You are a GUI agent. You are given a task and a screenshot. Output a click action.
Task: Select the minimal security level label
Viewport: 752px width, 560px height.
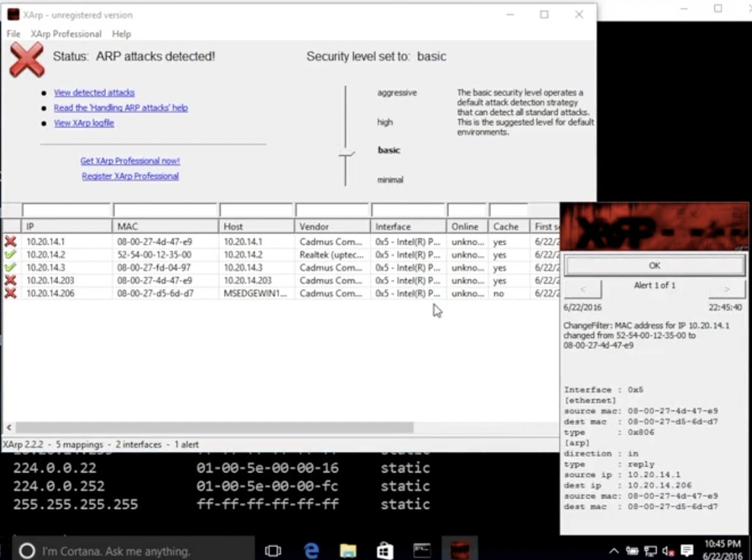pyautogui.click(x=390, y=180)
